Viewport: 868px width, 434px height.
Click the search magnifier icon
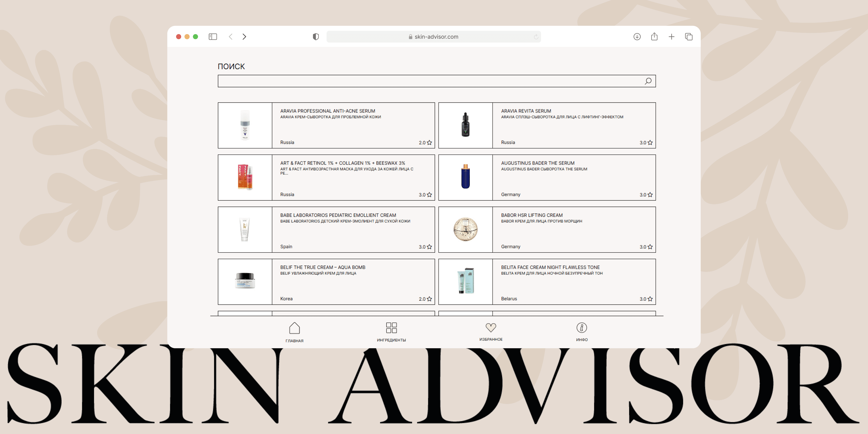[648, 81]
